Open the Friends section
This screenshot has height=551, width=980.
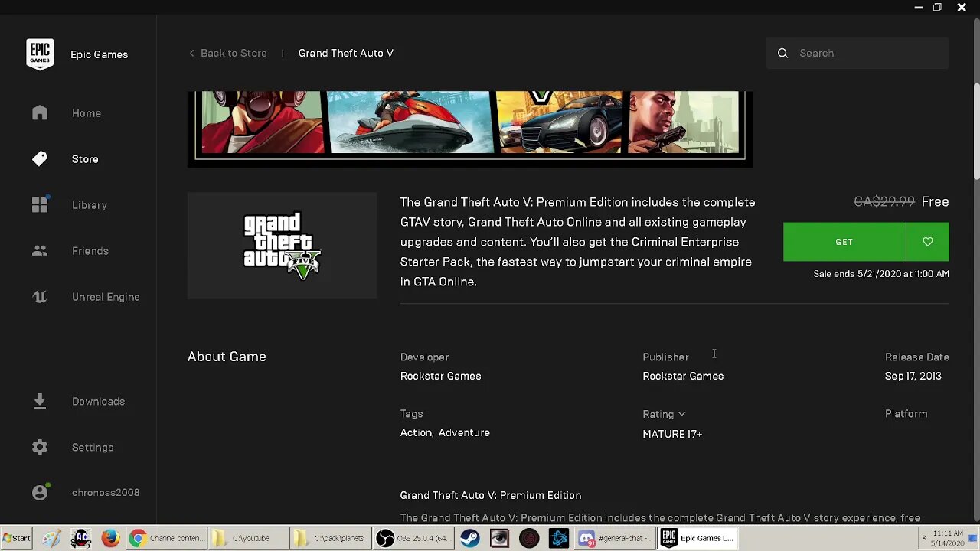[x=90, y=251]
